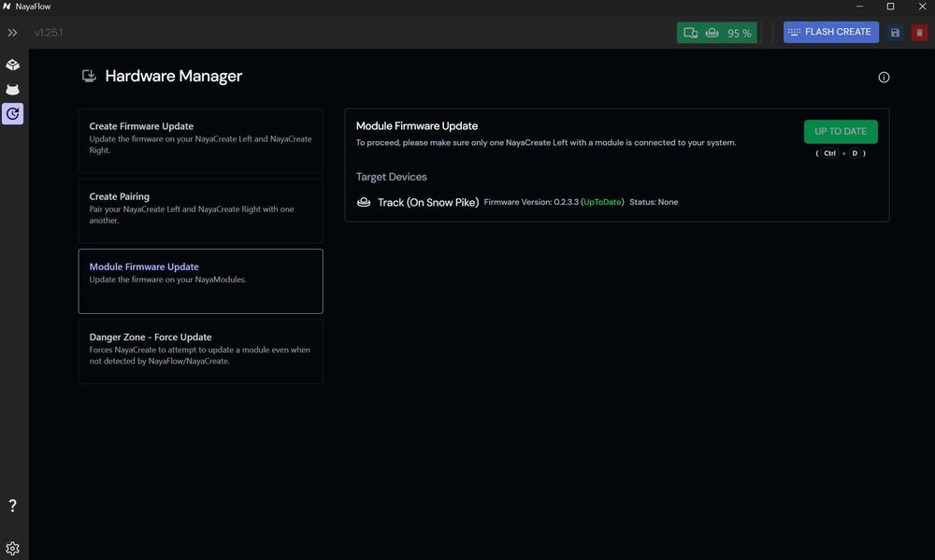This screenshot has height=560, width=935.
Task: Open the help question mark icon
Action: 12,506
